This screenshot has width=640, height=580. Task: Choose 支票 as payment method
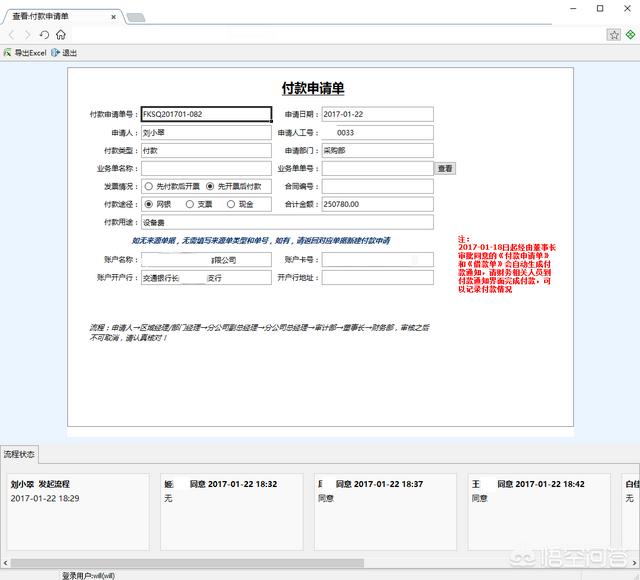tap(190, 204)
